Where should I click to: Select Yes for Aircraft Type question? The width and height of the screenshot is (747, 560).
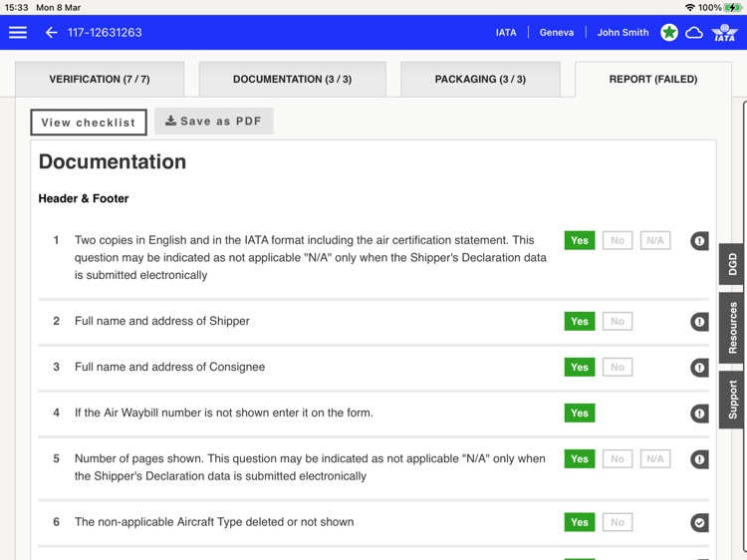[580, 522]
